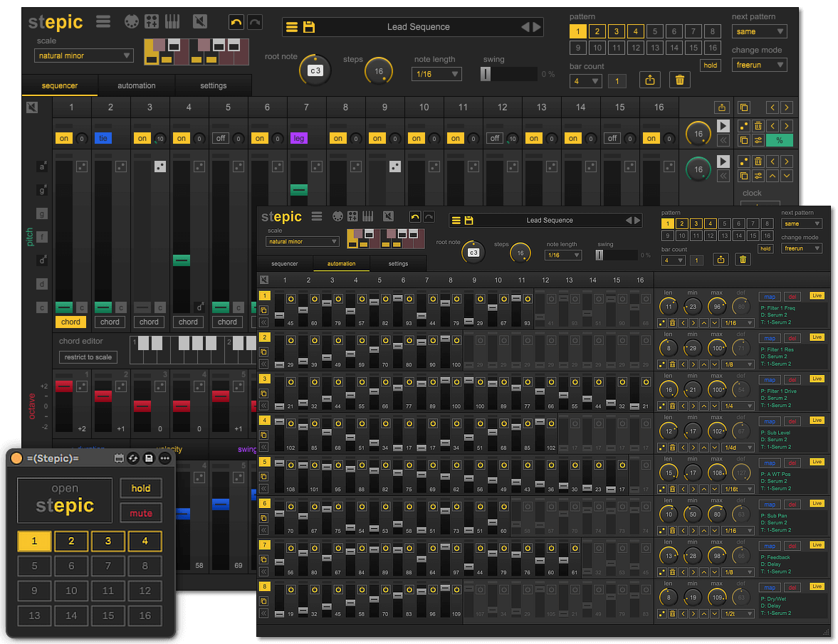This screenshot has height=644, width=838.
Task: Click the undo arrow in main window
Action: pos(236,22)
